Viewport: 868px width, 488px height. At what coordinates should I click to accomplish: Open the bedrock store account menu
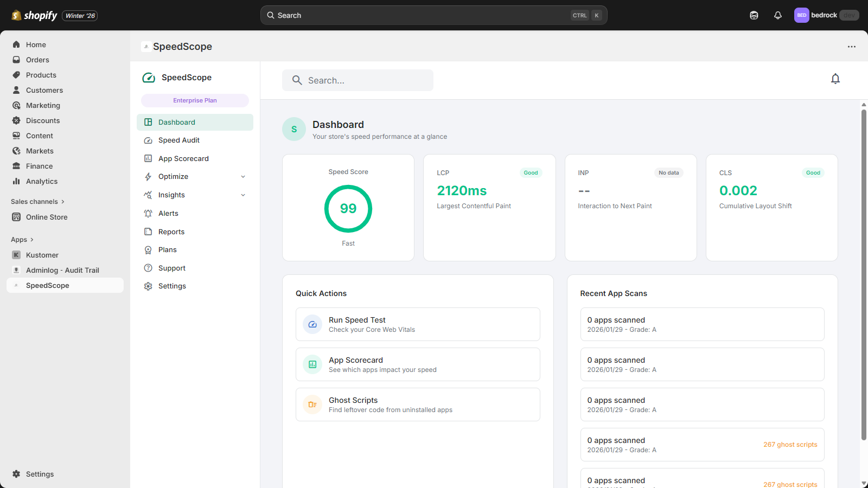click(826, 15)
